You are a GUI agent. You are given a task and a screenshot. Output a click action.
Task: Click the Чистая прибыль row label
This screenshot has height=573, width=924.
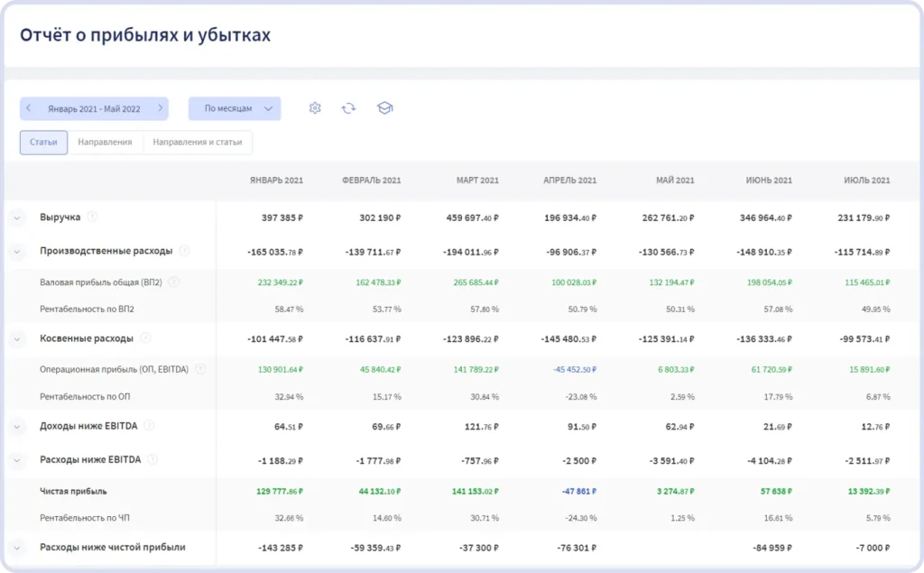tap(73, 491)
